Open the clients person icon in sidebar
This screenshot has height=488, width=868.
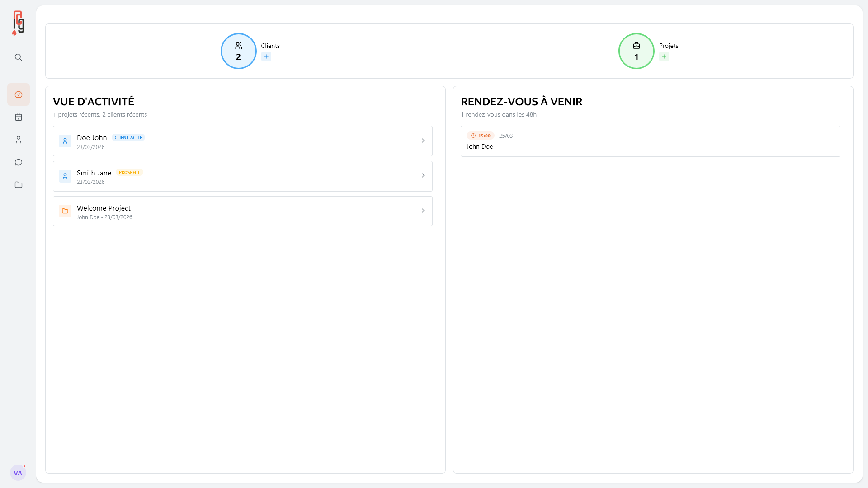pos(19,140)
